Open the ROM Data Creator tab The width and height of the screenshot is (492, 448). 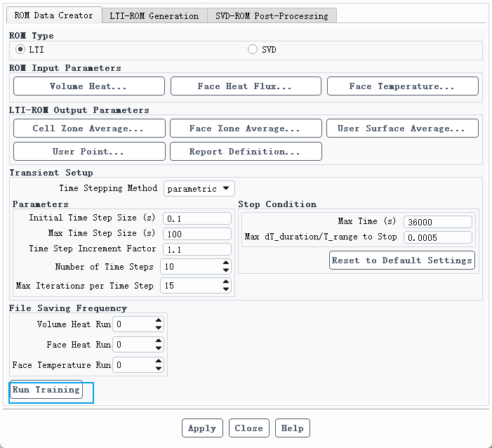[53, 15]
